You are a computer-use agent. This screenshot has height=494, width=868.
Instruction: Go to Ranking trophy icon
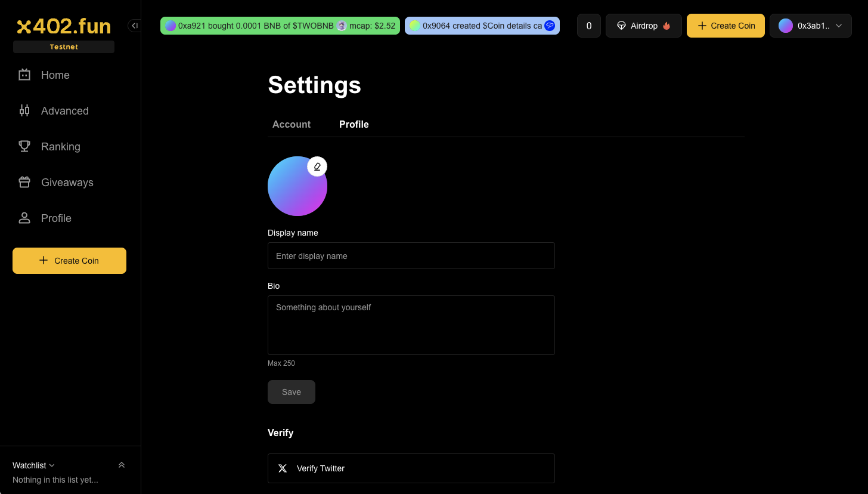[24, 147]
